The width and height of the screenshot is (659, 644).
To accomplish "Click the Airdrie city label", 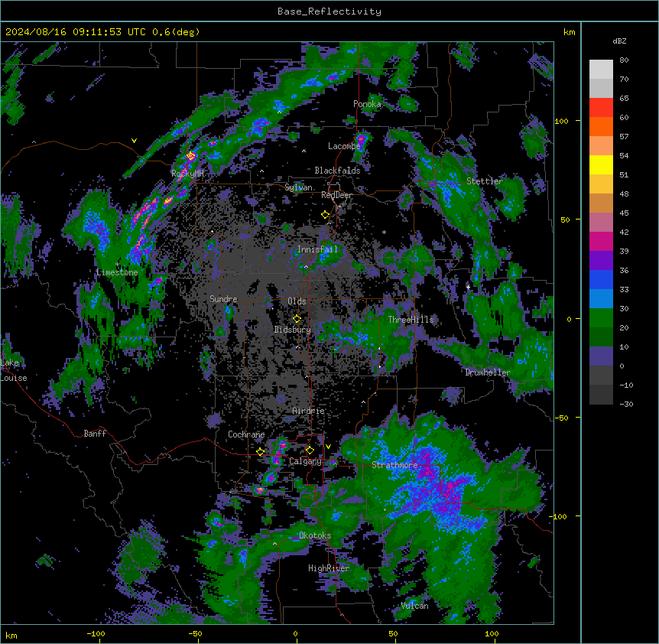I will (x=309, y=411).
